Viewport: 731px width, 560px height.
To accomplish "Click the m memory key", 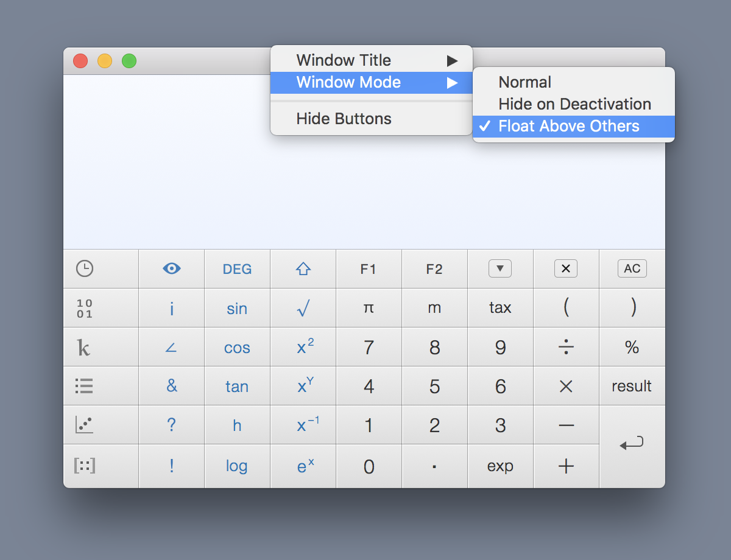I will (x=434, y=308).
